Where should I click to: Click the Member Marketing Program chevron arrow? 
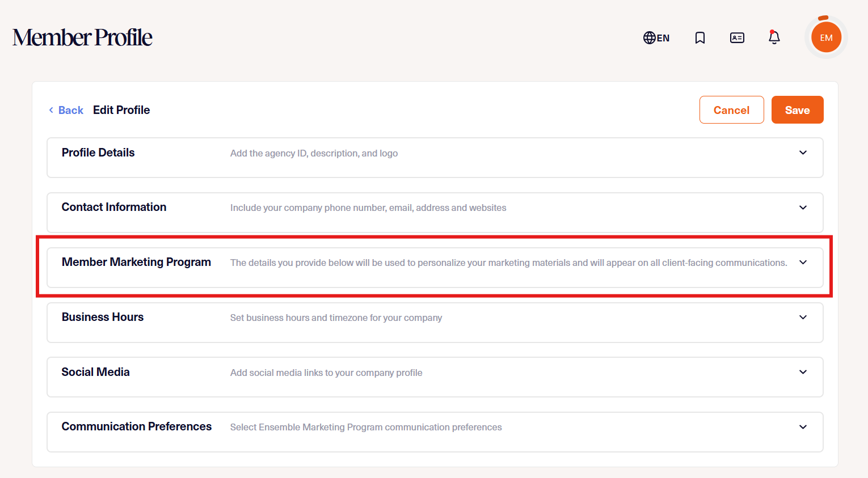point(803,263)
